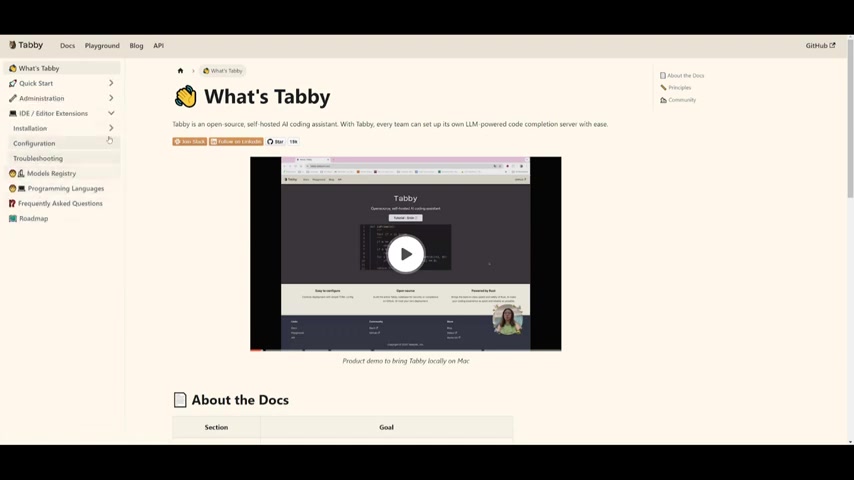This screenshot has height=480, width=854.
Task: Click the video progress bar
Action: click(406, 349)
